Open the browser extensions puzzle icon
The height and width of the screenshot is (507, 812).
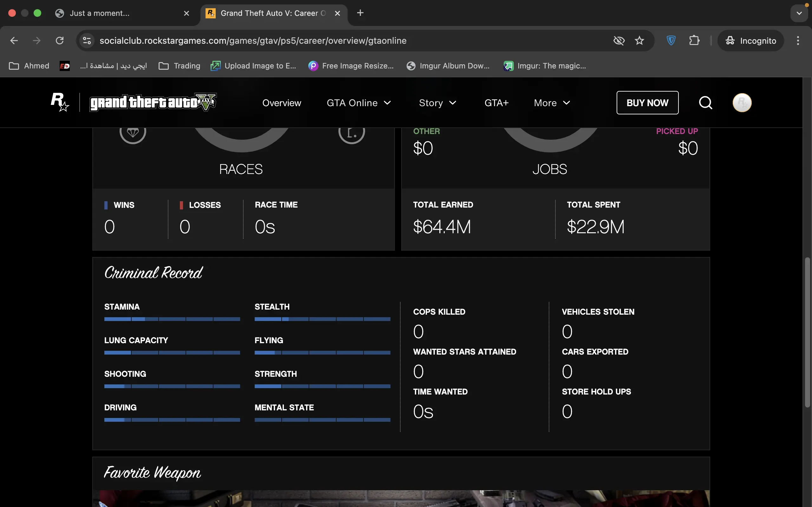click(x=694, y=41)
